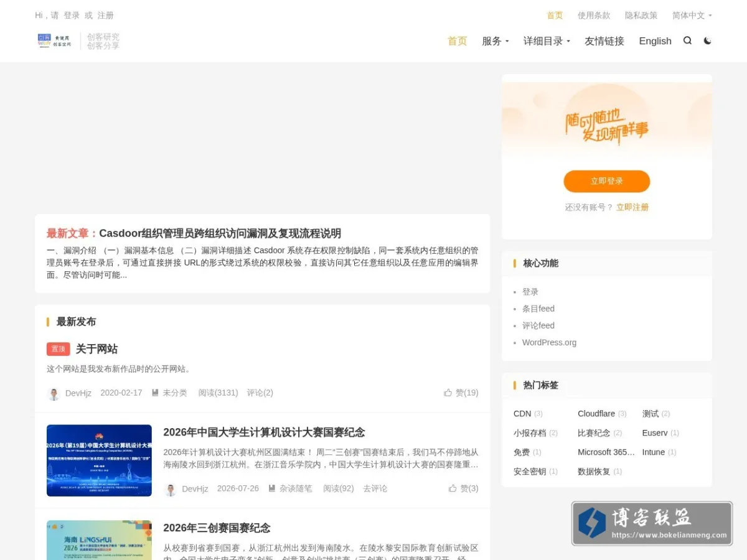Open thumbnail of 三创赛国赛纪念 post
The width and height of the screenshot is (747, 560).
point(99,540)
